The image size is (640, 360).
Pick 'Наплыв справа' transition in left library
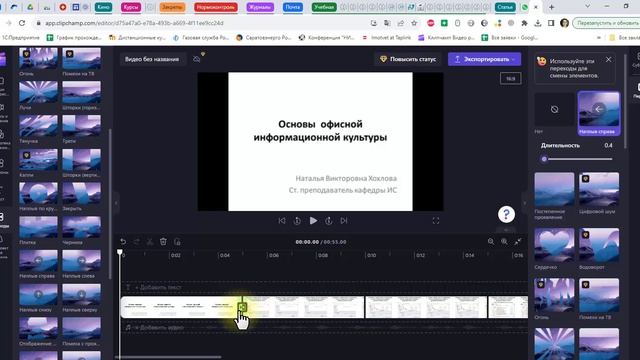pos(38,261)
